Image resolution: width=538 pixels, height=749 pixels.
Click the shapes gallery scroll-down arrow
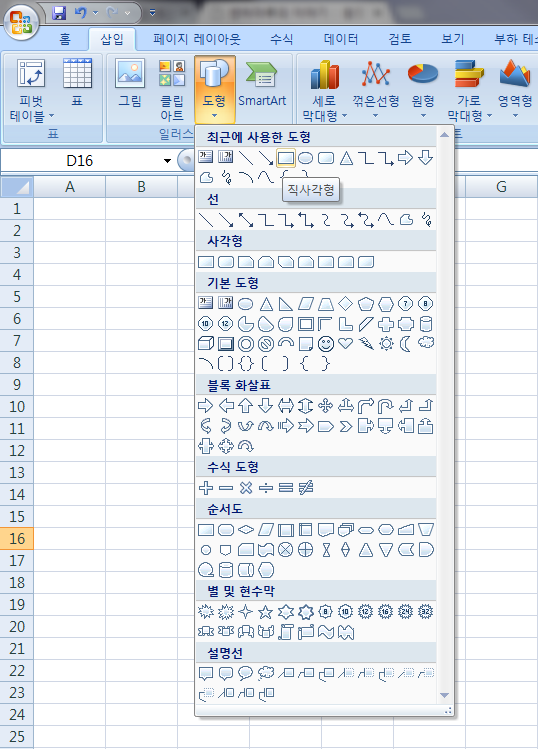pyautogui.click(x=444, y=696)
